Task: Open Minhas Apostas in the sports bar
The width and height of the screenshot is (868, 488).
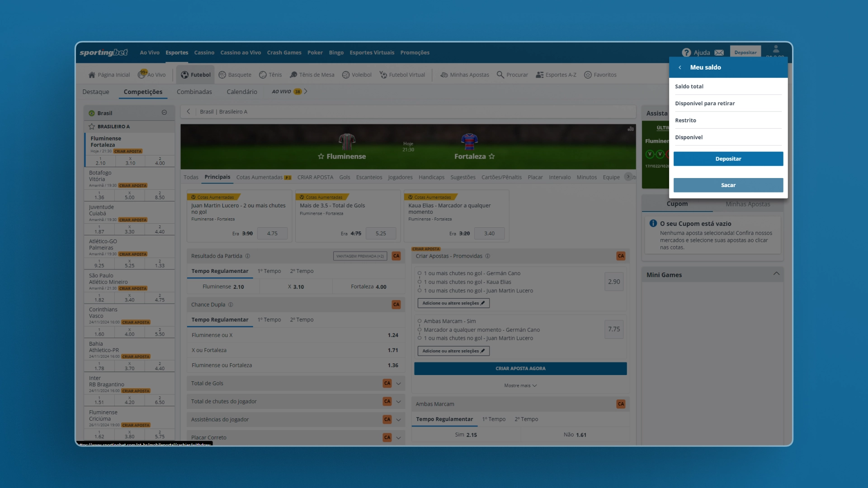Action: pos(465,75)
